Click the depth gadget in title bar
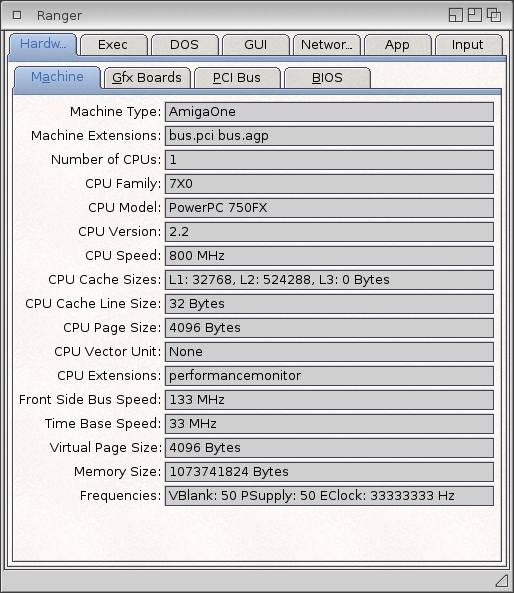The height and width of the screenshot is (593, 514). pyautogui.click(x=494, y=15)
